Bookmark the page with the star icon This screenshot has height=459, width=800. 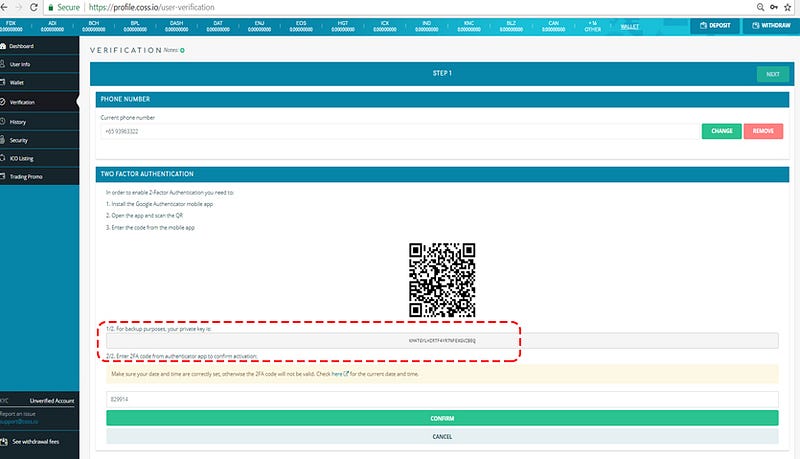click(x=788, y=7)
